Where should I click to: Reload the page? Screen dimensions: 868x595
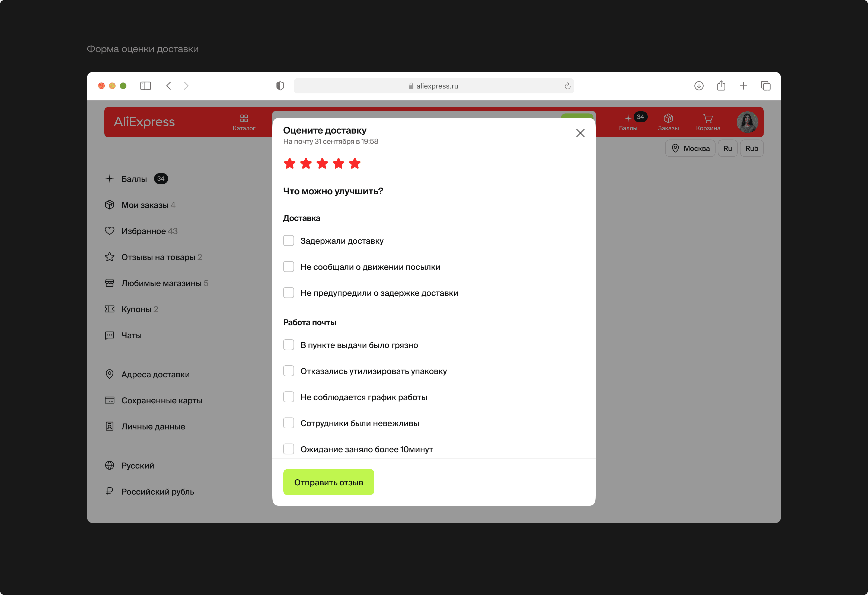[567, 86]
